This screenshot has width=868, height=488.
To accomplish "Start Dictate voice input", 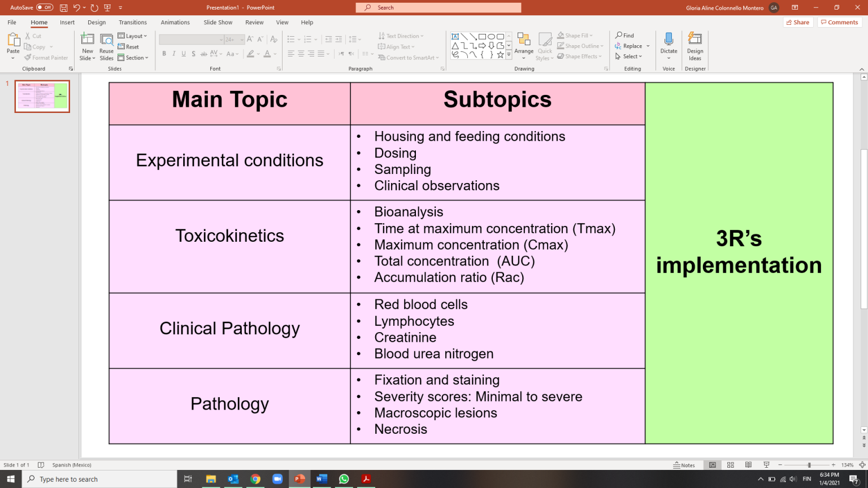I will pos(669,40).
